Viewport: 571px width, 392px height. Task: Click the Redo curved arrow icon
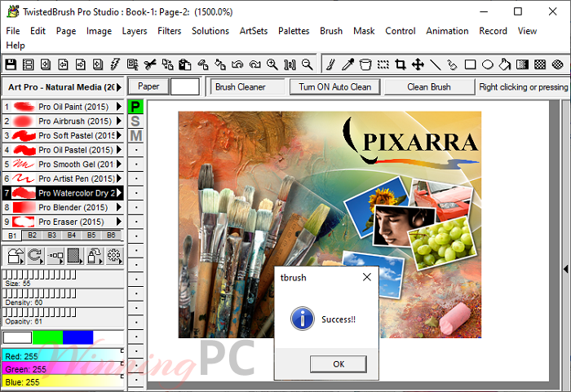point(255,64)
